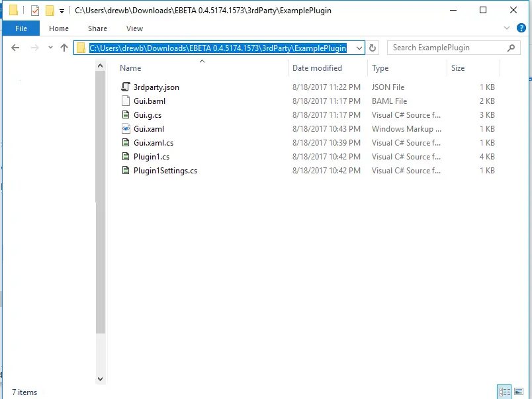Click Windows Markup type cell
This screenshot has height=399, width=532.
406,129
